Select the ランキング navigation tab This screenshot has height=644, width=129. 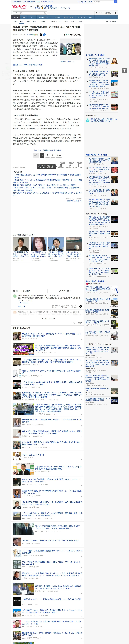(x=81, y=17)
